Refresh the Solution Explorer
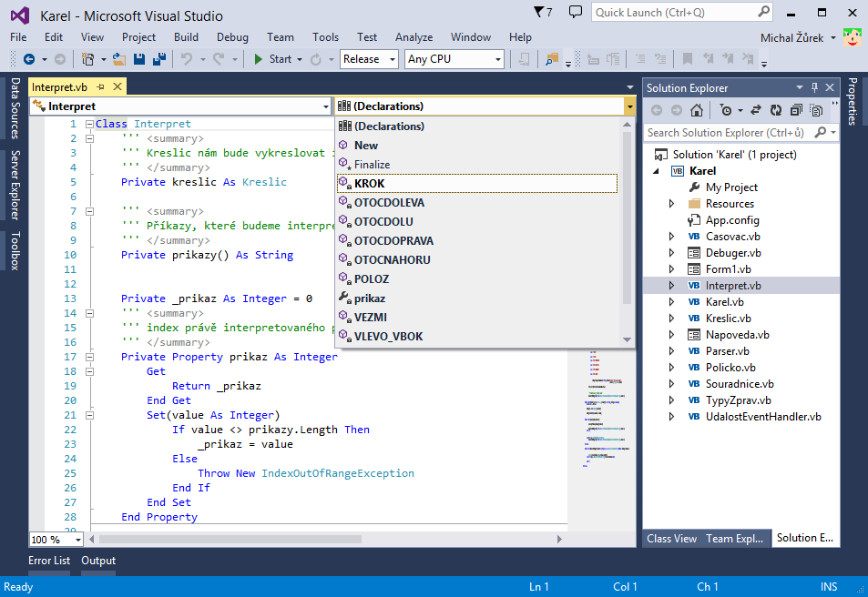 coord(777,109)
